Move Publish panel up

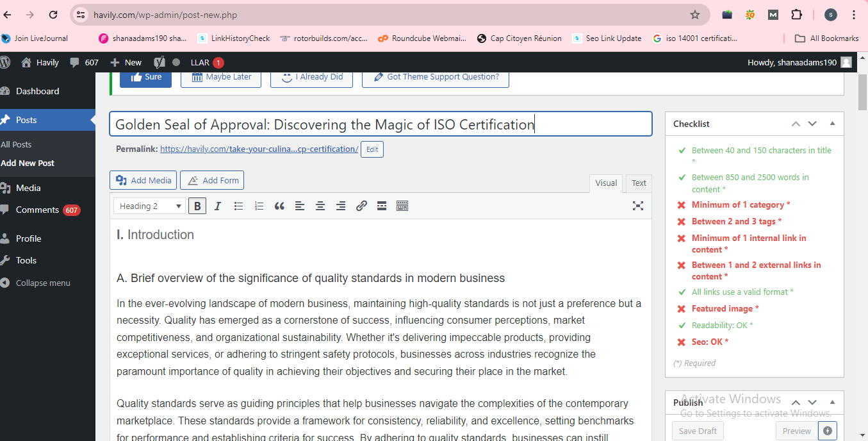(796, 403)
